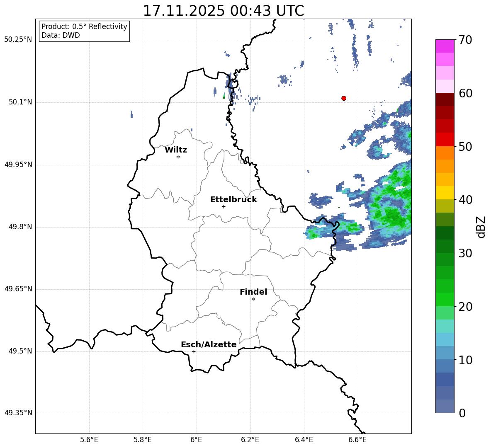
Task: Click the red radar location dot
Action: coord(344,98)
